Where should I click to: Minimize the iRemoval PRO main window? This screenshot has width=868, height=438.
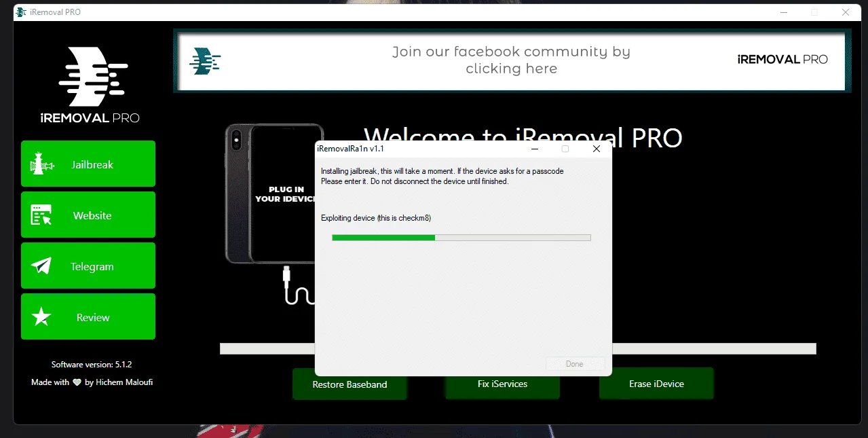pos(784,12)
